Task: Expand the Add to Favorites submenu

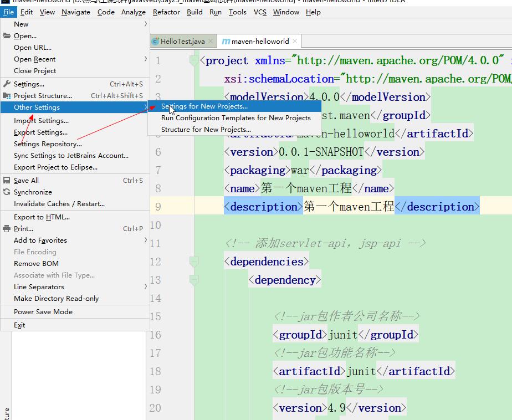Action: (145, 240)
